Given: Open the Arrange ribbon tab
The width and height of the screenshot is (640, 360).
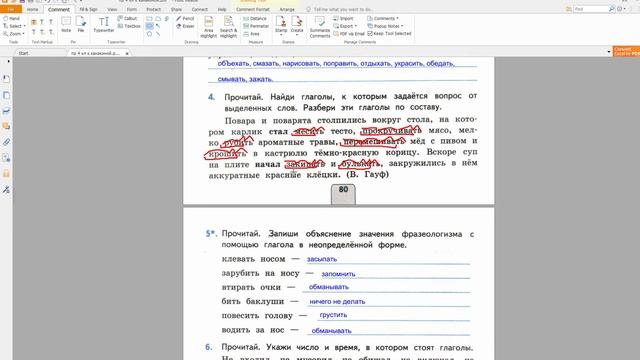Looking at the screenshot, I should point(287,9).
